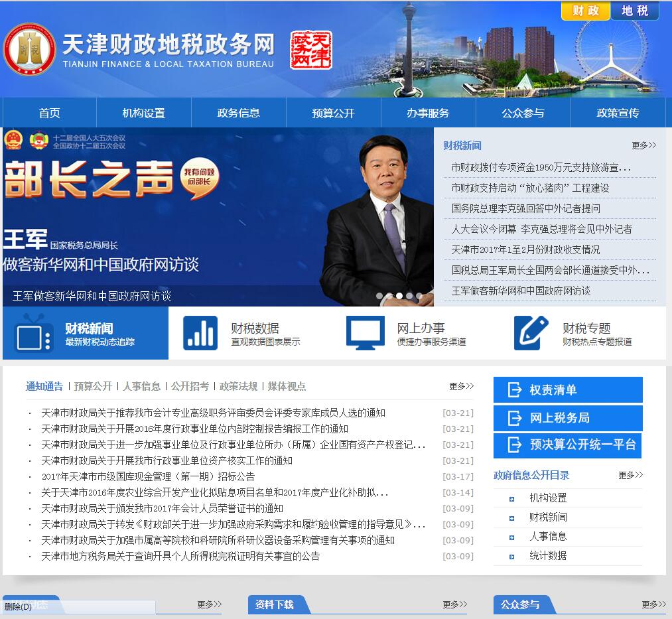Open the 办事服务 navigation menu
The image size is (672, 619).
click(428, 113)
